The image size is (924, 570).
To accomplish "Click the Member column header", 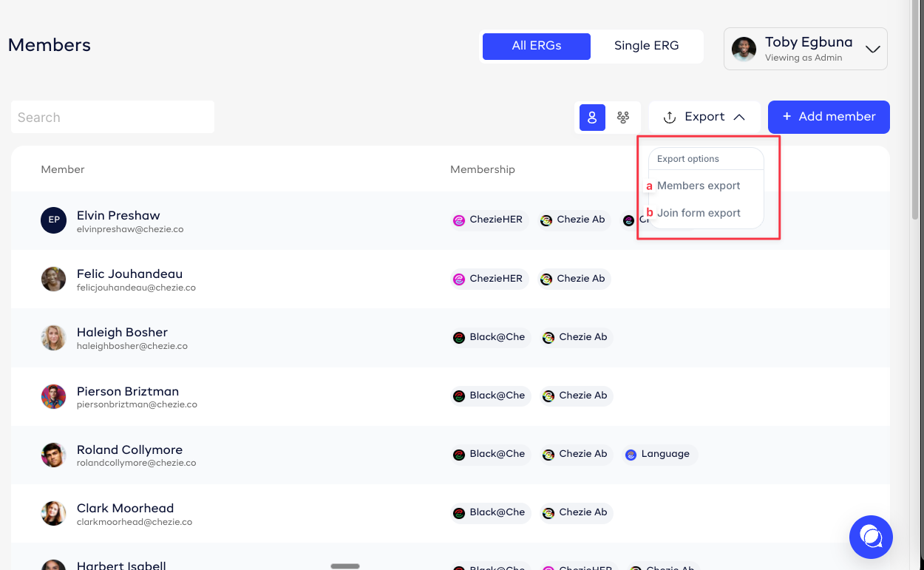I will [63, 169].
